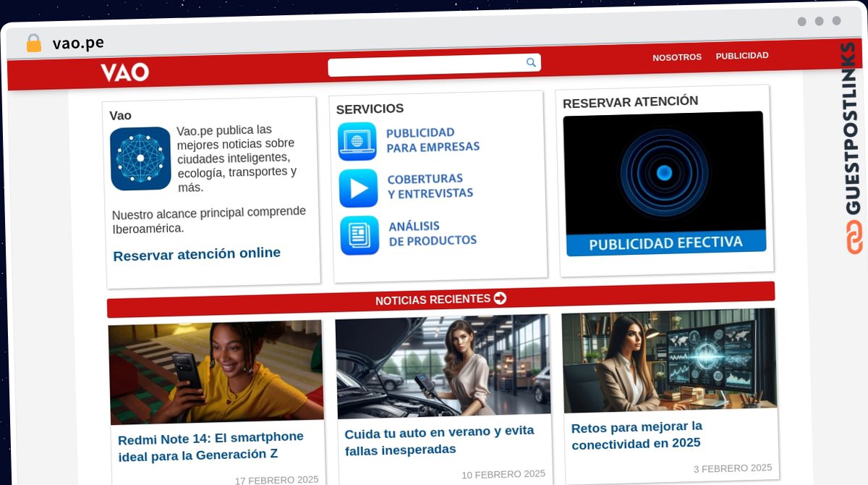The height and width of the screenshot is (485, 868).
Task: Click headline Redmi Note 14: El smartphone ideal
Action: [x=210, y=446]
